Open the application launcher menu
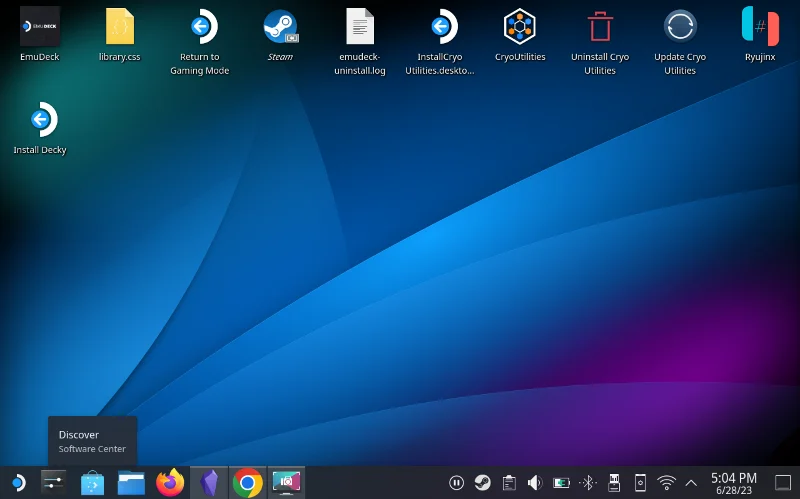 (x=18, y=483)
